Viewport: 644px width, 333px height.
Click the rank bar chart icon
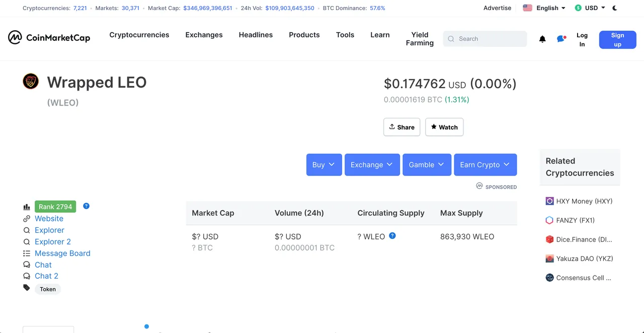click(x=27, y=207)
